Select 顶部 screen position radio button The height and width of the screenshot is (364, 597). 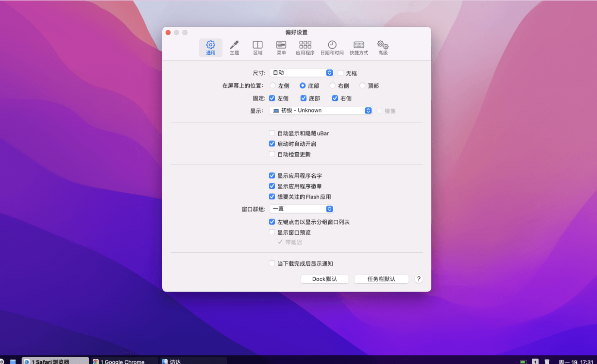pyautogui.click(x=362, y=86)
